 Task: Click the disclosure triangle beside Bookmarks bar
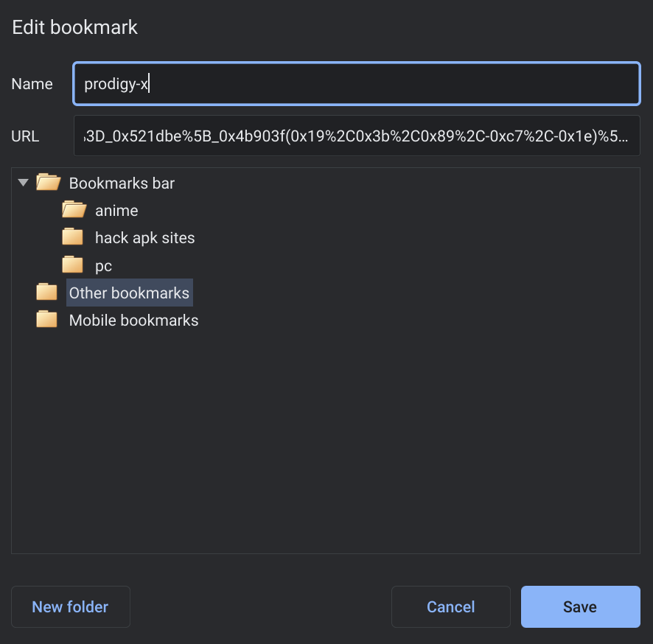pos(23,182)
